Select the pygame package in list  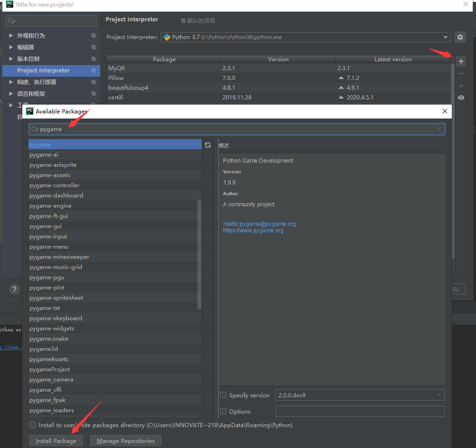click(115, 145)
